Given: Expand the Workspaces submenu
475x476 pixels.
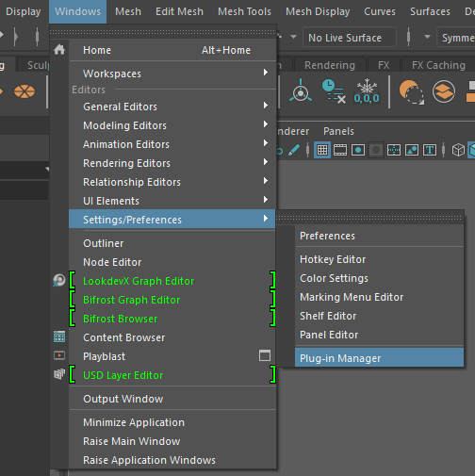Looking at the screenshot, I should pyautogui.click(x=172, y=74).
